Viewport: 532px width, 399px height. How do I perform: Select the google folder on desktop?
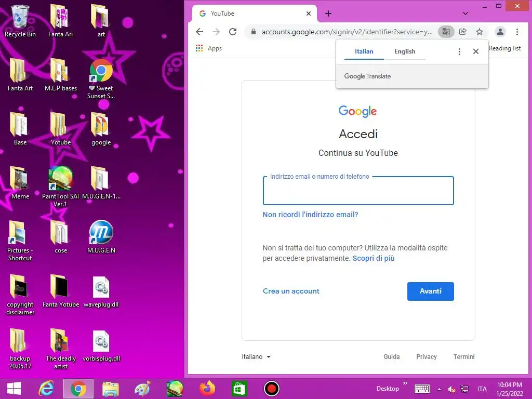tap(101, 129)
